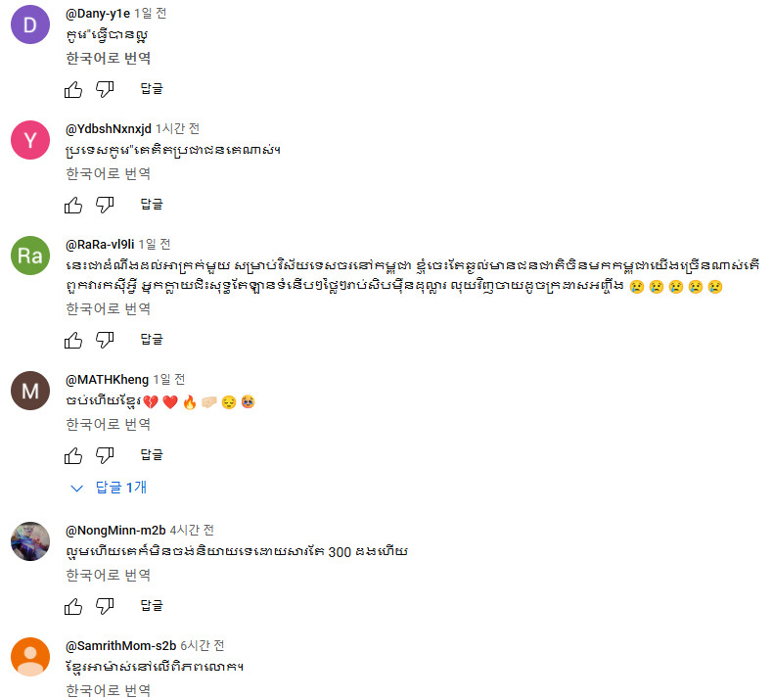
Task: Dislike the comment by @YdbshNxnxjd
Action: click(105, 205)
